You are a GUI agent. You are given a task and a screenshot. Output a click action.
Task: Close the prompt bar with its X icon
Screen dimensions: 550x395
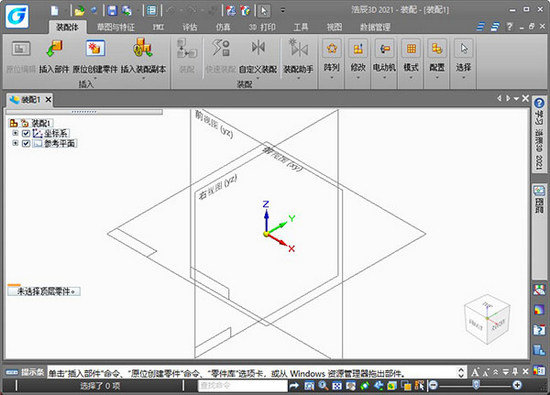[525, 371]
